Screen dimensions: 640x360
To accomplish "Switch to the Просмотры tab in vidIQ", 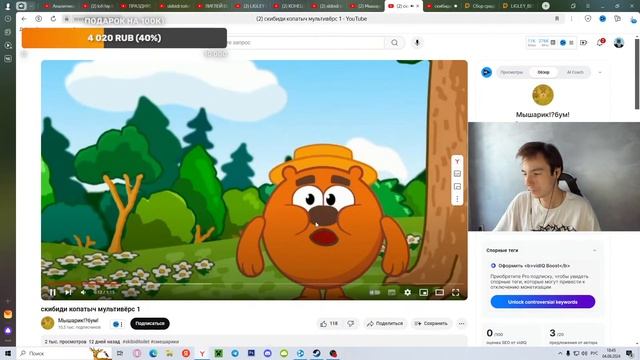I will point(511,72).
